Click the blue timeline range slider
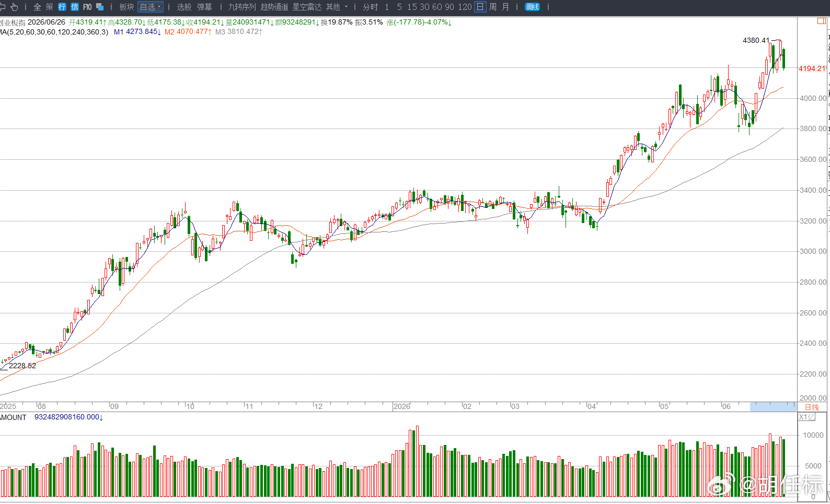 (x=773, y=406)
